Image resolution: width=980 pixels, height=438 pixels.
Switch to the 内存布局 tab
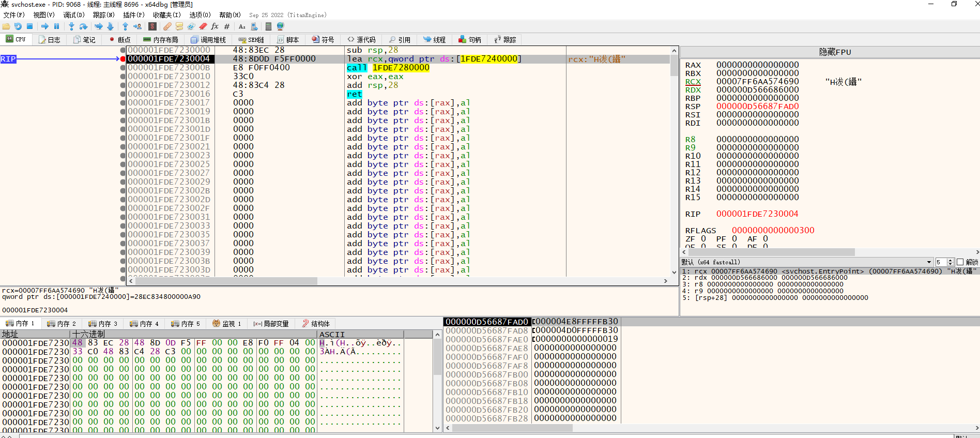tap(161, 40)
